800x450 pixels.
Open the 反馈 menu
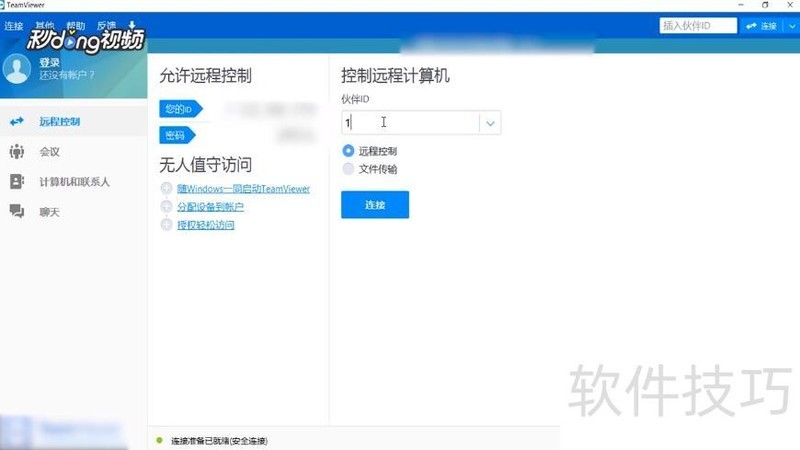pos(106,25)
